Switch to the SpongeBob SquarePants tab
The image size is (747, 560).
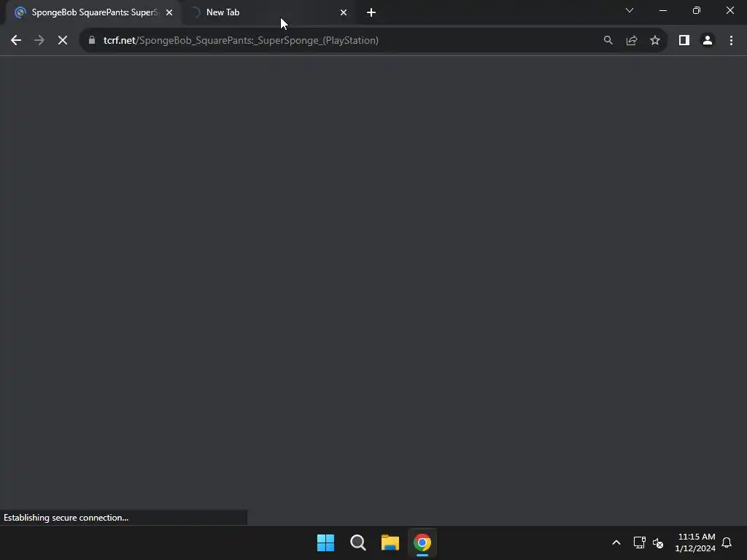click(x=94, y=12)
